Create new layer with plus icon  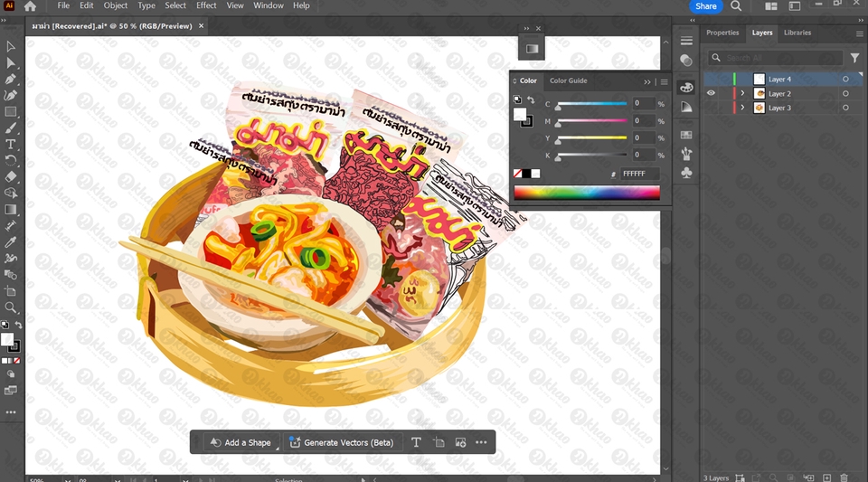pos(826,477)
